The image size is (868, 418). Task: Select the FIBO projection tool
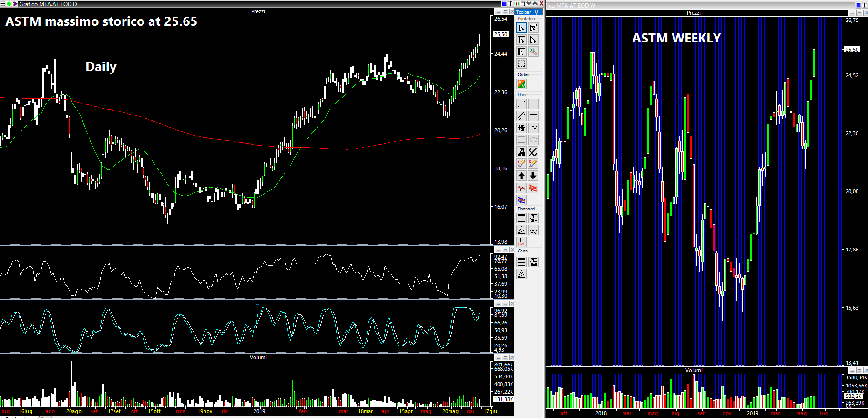(x=533, y=218)
